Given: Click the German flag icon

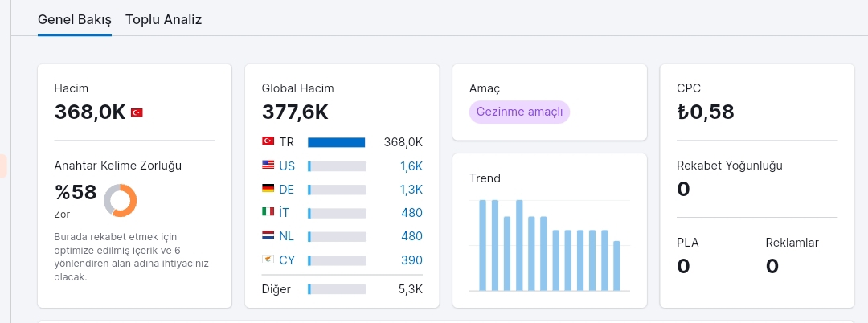Looking at the screenshot, I should point(268,188).
